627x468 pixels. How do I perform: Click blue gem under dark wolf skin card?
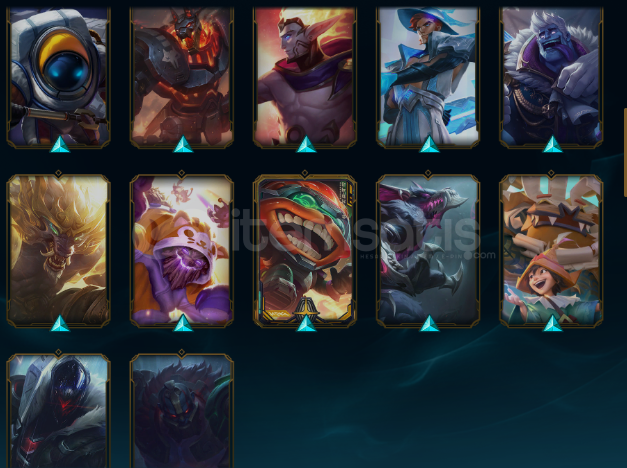click(429, 323)
